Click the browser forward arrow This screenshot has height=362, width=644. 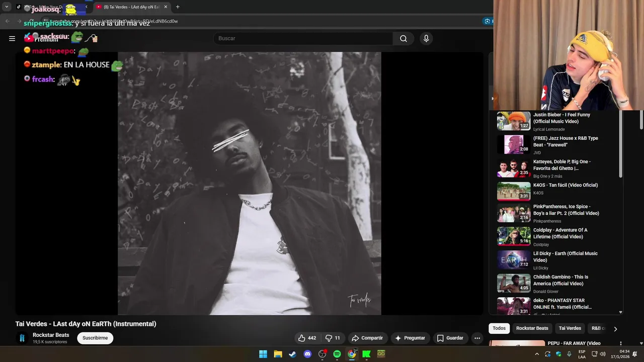(x=20, y=21)
